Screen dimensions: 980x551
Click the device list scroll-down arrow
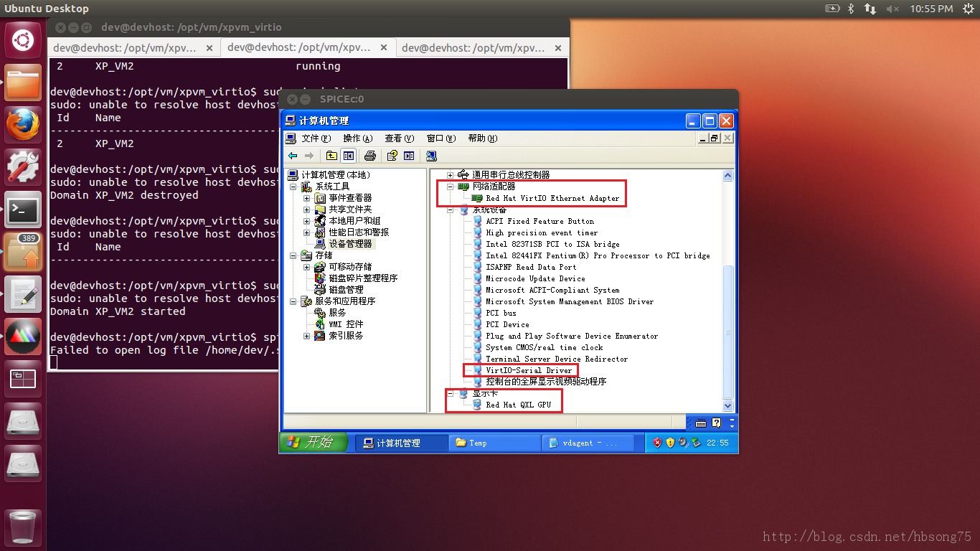728,406
